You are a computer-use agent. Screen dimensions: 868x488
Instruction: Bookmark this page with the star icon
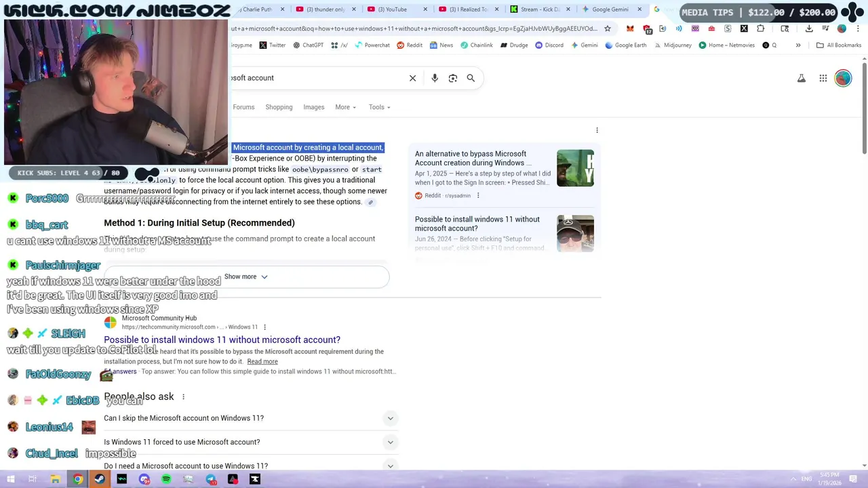click(x=608, y=28)
